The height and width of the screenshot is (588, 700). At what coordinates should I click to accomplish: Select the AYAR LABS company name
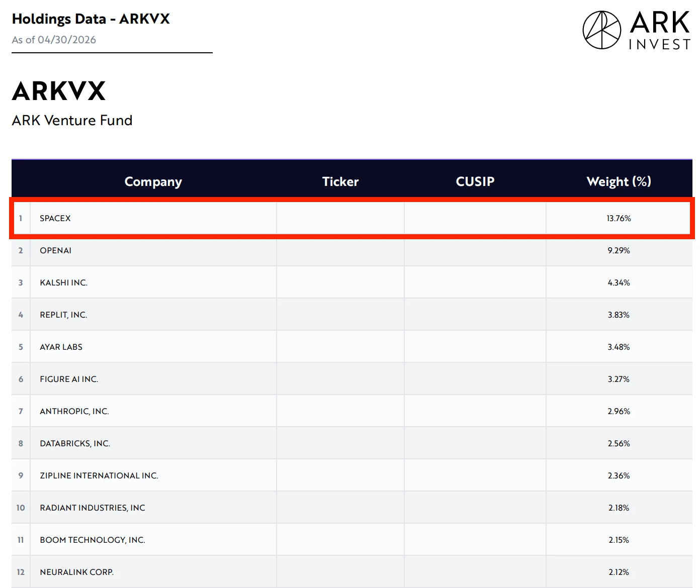[x=61, y=347]
